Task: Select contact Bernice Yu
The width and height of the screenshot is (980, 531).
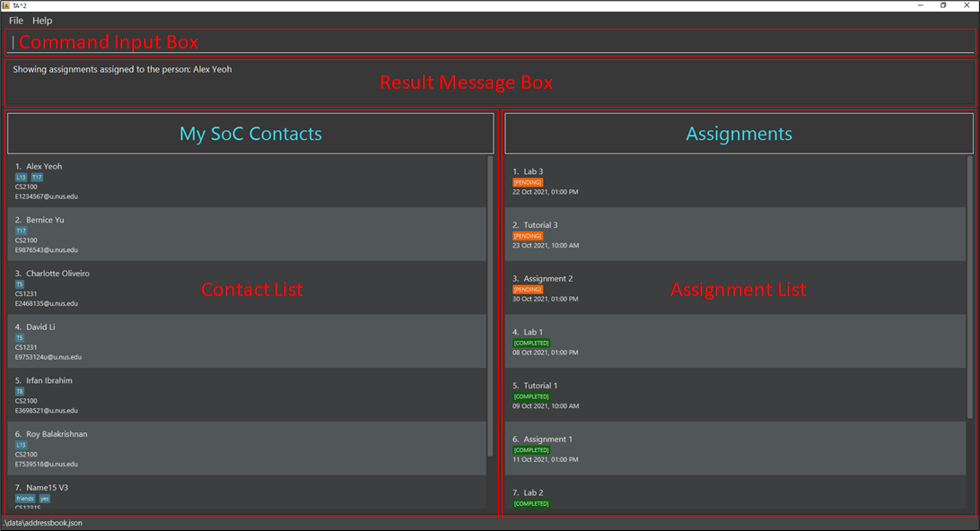Action: click(45, 220)
